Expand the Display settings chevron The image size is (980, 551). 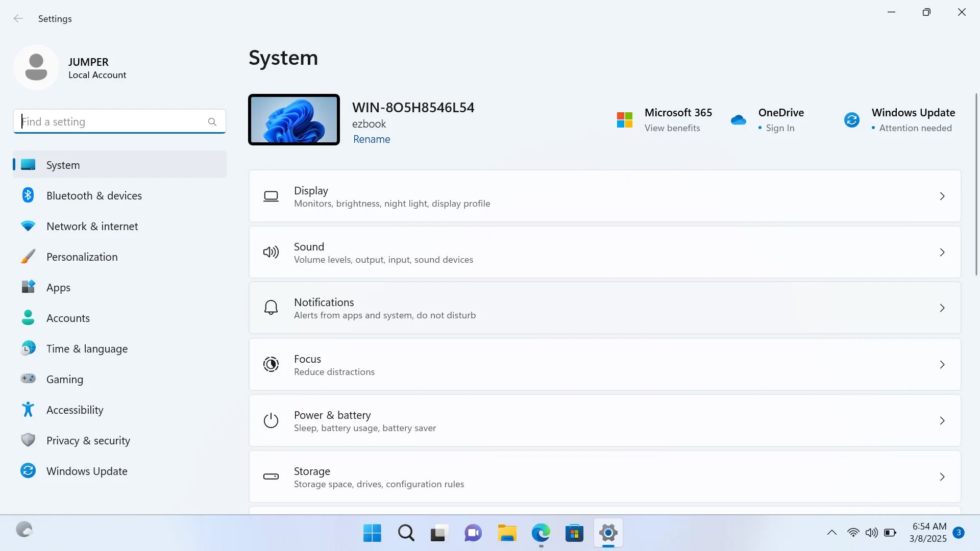coord(942,196)
